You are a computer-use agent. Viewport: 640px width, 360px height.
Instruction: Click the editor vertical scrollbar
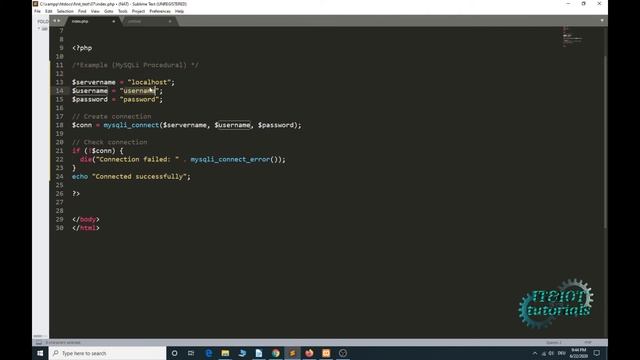click(605, 141)
